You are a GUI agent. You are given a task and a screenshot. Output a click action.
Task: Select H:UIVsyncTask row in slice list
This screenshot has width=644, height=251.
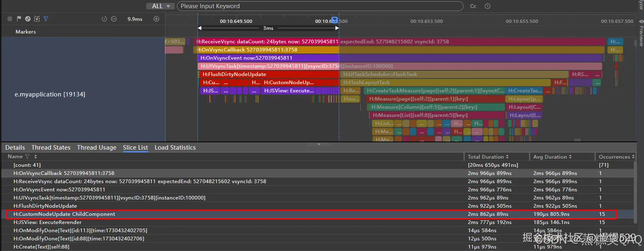[x=318, y=198]
